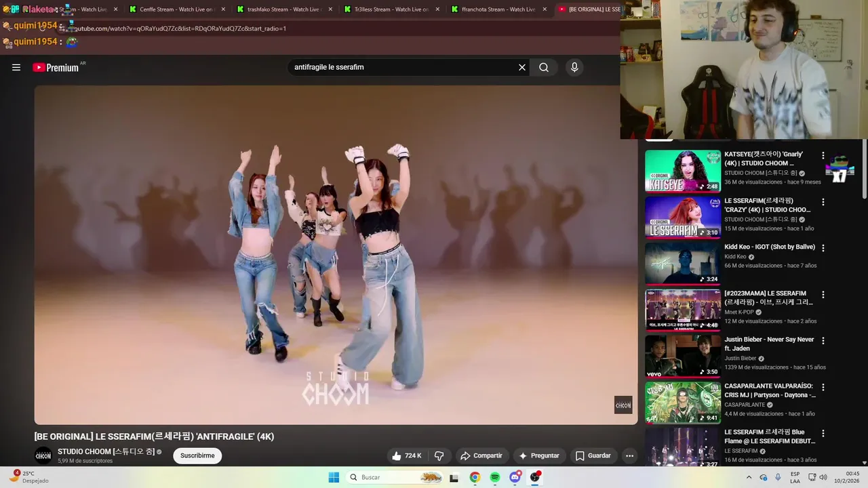Go to YouTube Premium home logo
The width and height of the screenshot is (868, 488).
(56, 67)
